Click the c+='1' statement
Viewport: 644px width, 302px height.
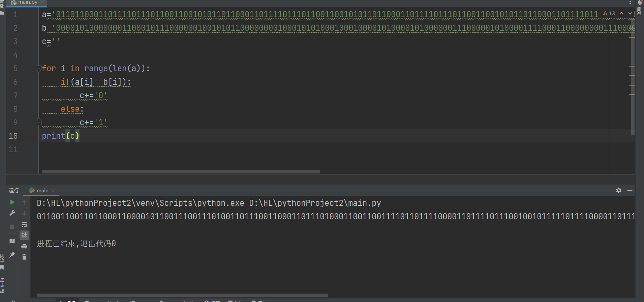(93, 122)
